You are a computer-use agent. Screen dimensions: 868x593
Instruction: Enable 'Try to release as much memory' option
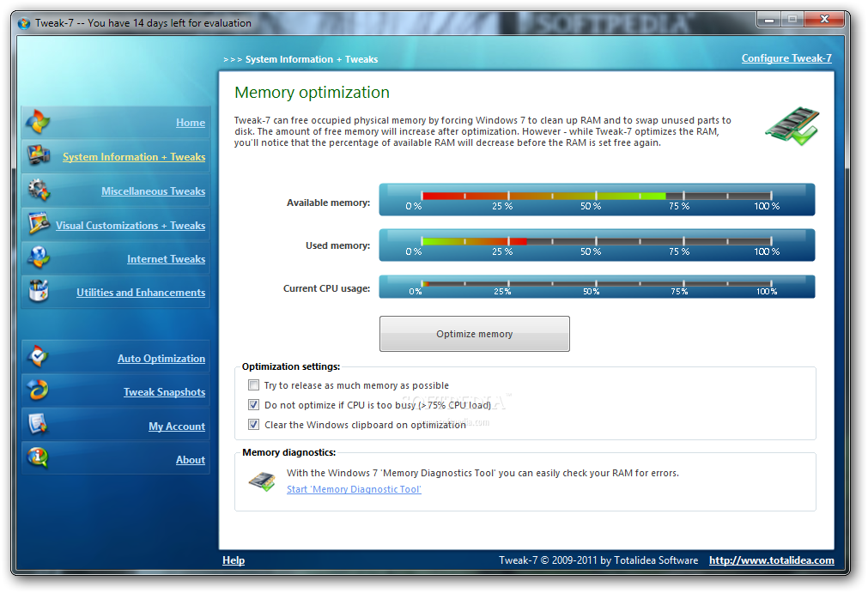point(253,385)
